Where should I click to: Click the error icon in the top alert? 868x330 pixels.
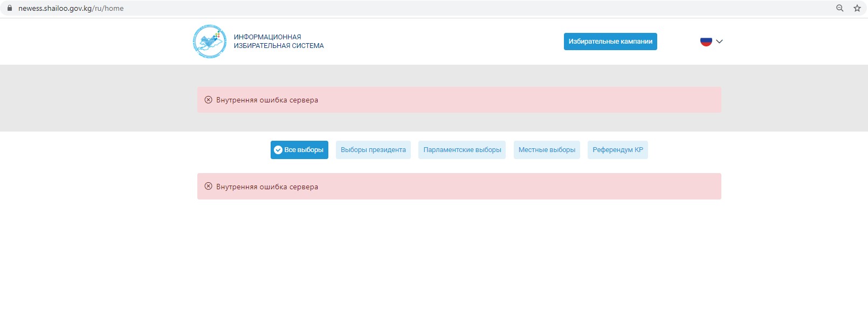tap(209, 100)
